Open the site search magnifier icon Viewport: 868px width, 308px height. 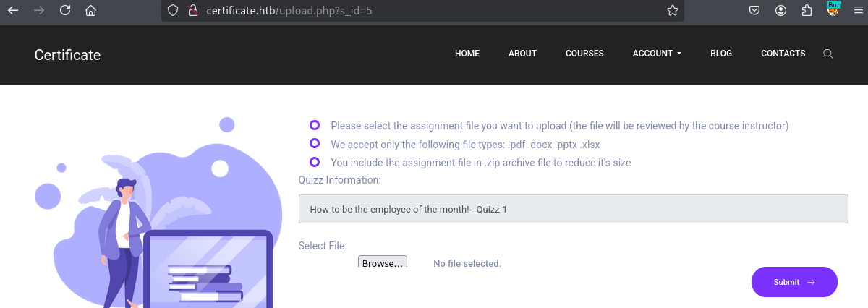point(828,54)
